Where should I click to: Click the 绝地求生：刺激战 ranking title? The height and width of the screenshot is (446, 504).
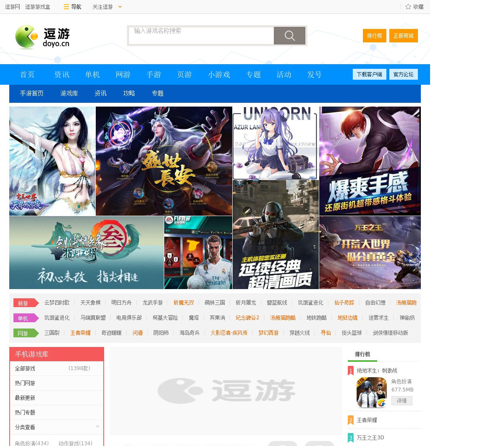click(x=377, y=370)
